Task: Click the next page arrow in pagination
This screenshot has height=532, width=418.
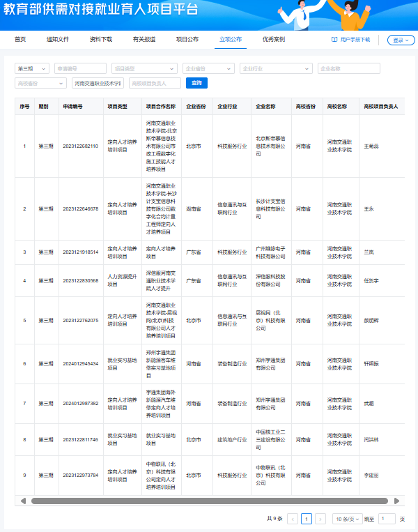Action: [x=320, y=519]
